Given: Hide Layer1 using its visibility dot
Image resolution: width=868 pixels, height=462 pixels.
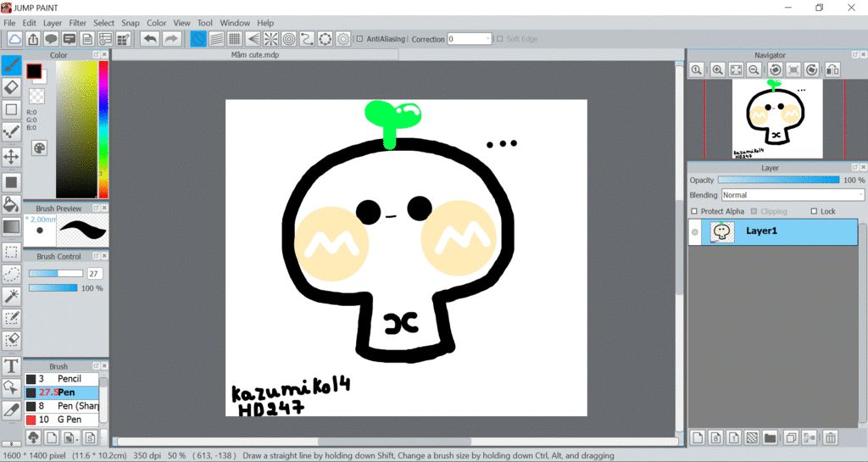Looking at the screenshot, I should coord(695,231).
